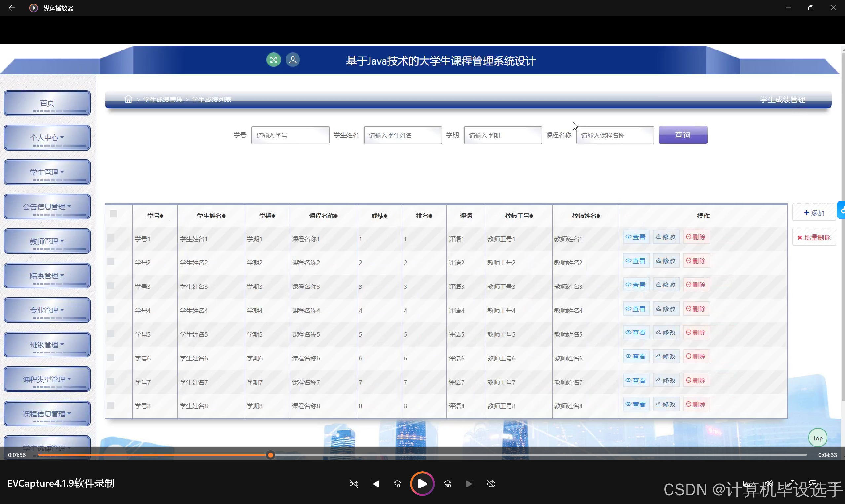
Task: Select the checkbox for row 学号5
Action: tap(111, 333)
